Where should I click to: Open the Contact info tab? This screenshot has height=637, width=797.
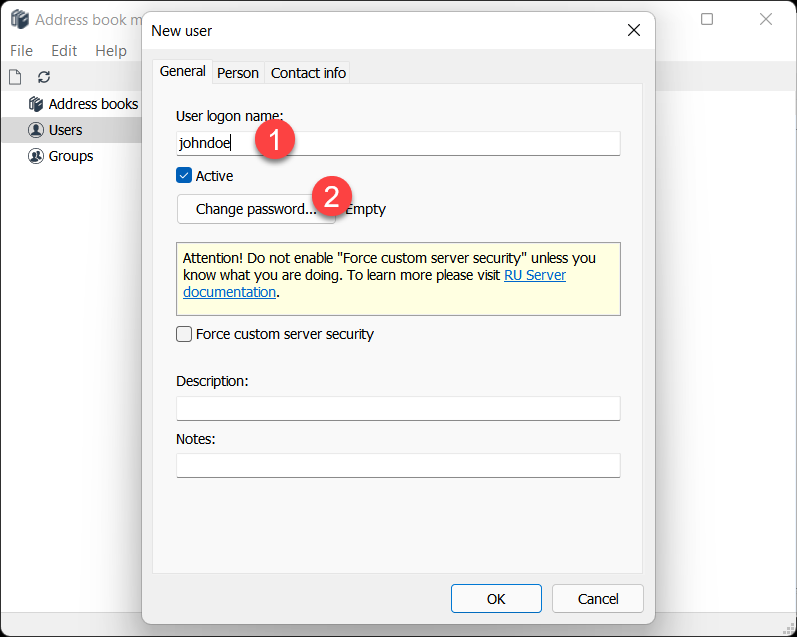[308, 73]
